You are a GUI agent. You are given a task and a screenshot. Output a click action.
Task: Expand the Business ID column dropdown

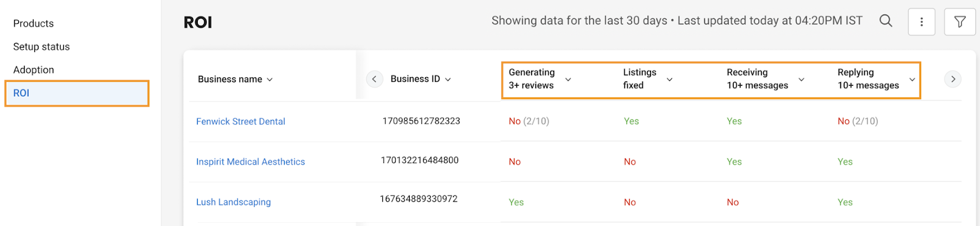point(448,80)
